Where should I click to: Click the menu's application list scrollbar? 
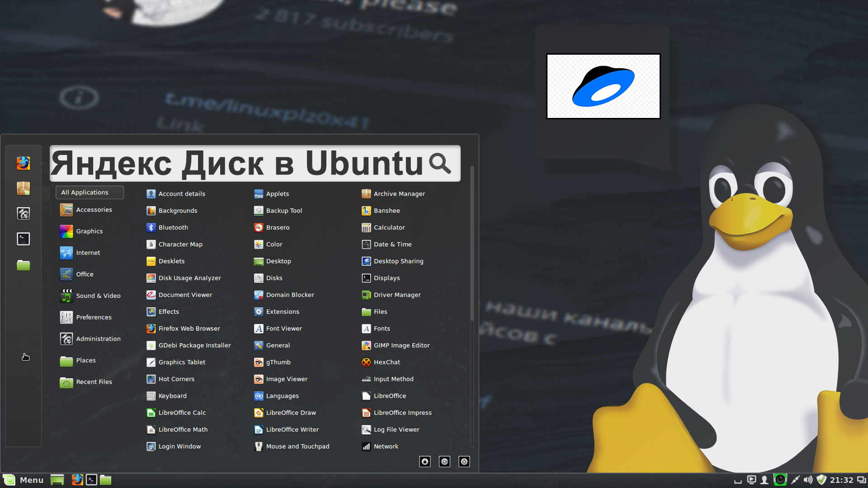click(x=472, y=244)
